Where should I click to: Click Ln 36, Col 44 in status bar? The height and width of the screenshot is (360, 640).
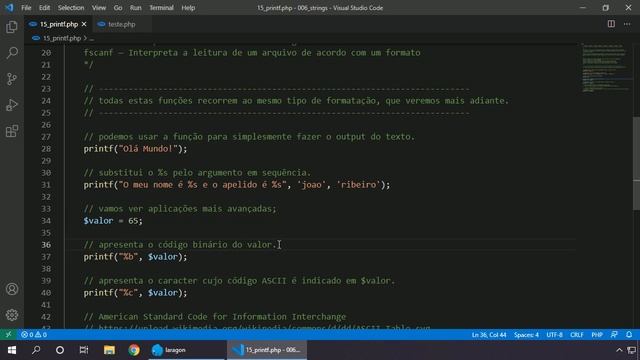pos(489,335)
